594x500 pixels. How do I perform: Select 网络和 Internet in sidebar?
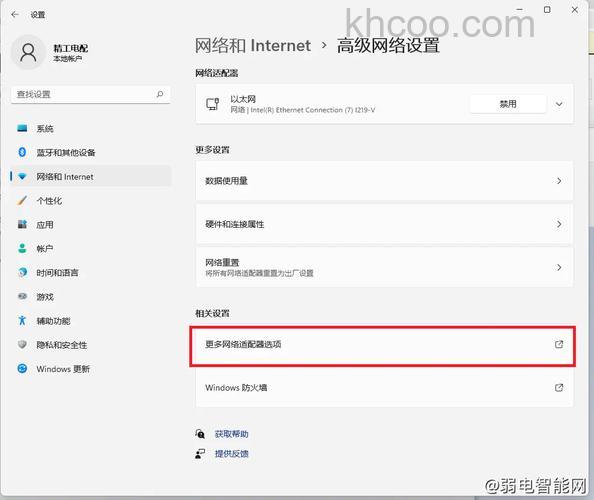[x=91, y=177]
